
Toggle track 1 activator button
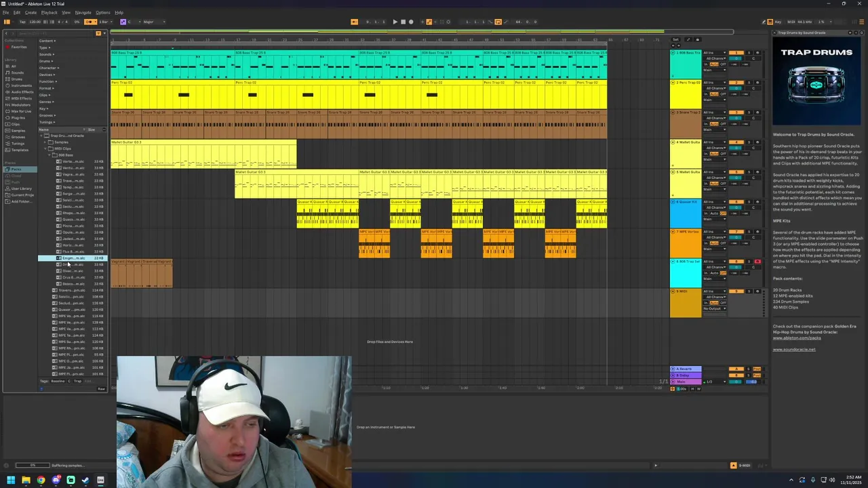pyautogui.click(x=736, y=53)
